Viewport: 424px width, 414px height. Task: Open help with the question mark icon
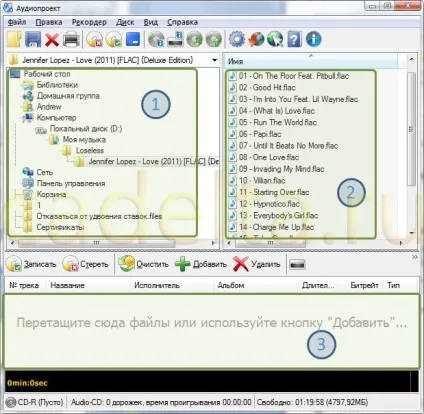[x=294, y=39]
